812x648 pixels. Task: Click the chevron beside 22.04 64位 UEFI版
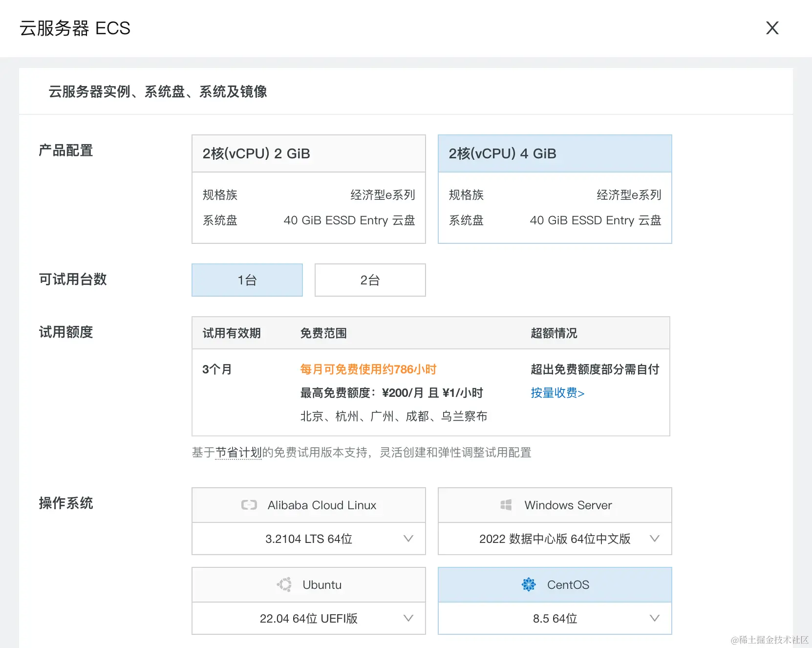pos(408,618)
